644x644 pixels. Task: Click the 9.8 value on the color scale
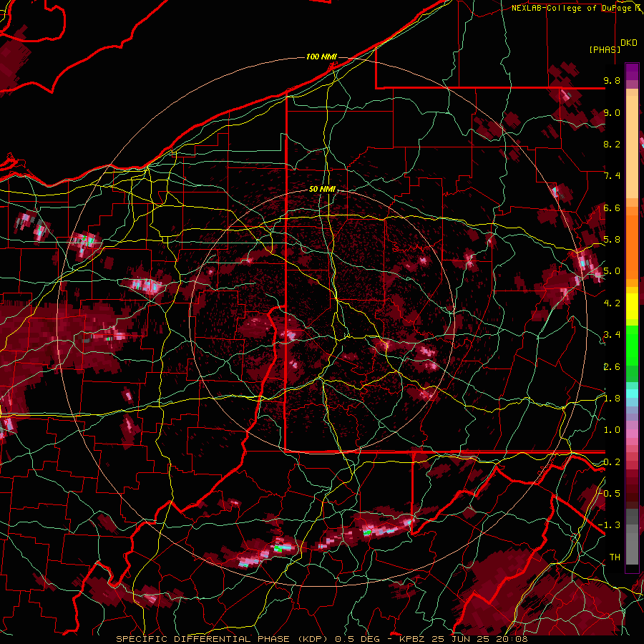(612, 81)
